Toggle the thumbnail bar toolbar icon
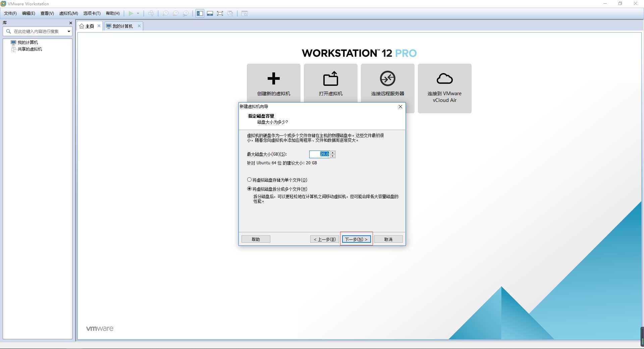The width and height of the screenshot is (644, 349). (x=210, y=13)
